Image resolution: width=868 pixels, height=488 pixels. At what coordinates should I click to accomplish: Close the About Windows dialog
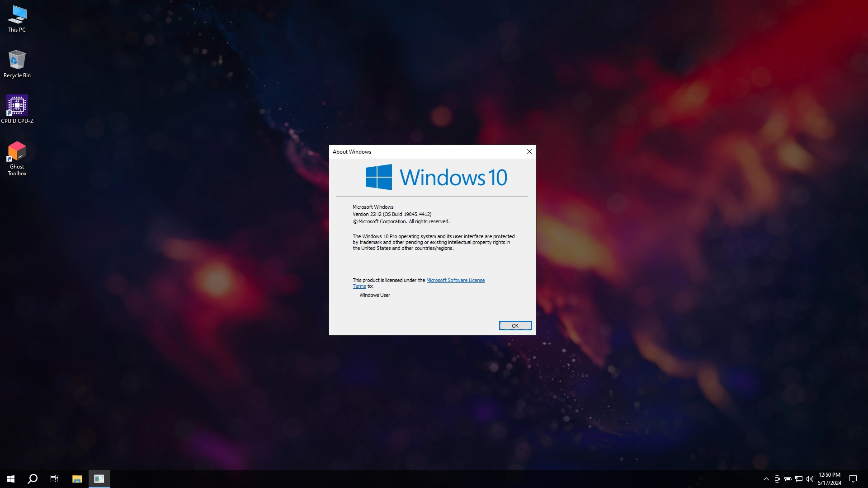pyautogui.click(x=529, y=151)
